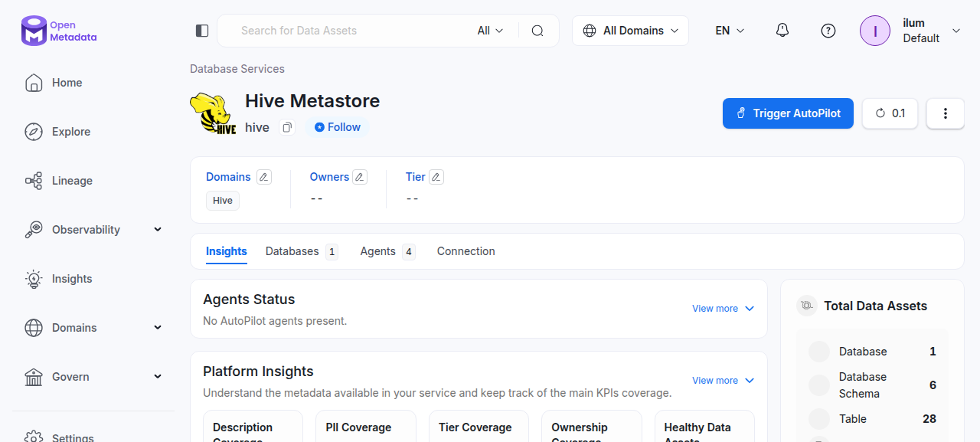The image size is (980, 442).
Task: Click the Hive Metastore logo image
Action: coord(213,113)
